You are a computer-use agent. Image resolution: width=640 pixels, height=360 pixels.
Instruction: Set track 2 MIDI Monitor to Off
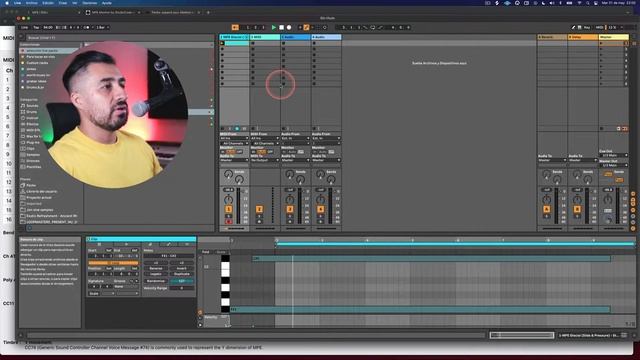click(270, 152)
